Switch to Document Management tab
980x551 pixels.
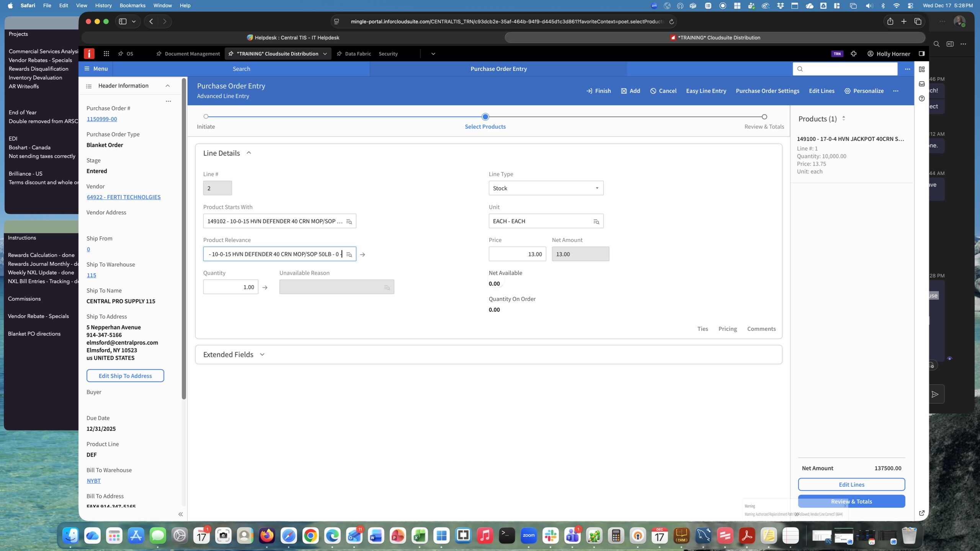(x=188, y=54)
